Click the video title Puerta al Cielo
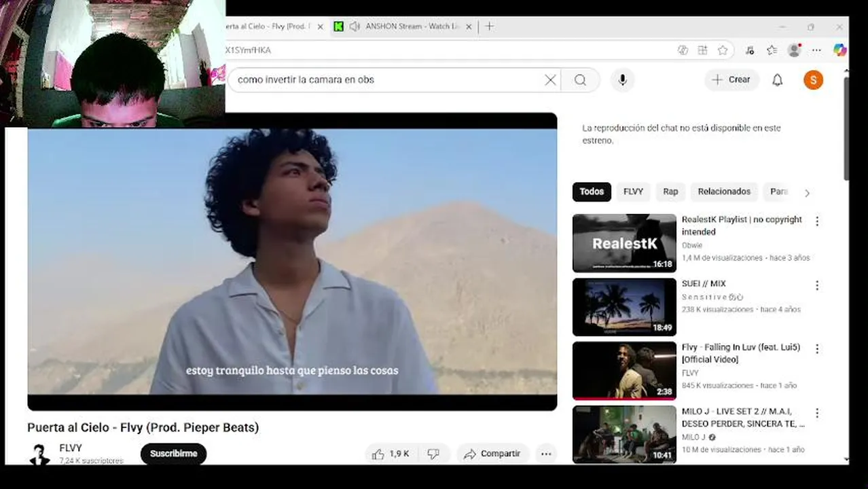The image size is (868, 489). [143, 428]
